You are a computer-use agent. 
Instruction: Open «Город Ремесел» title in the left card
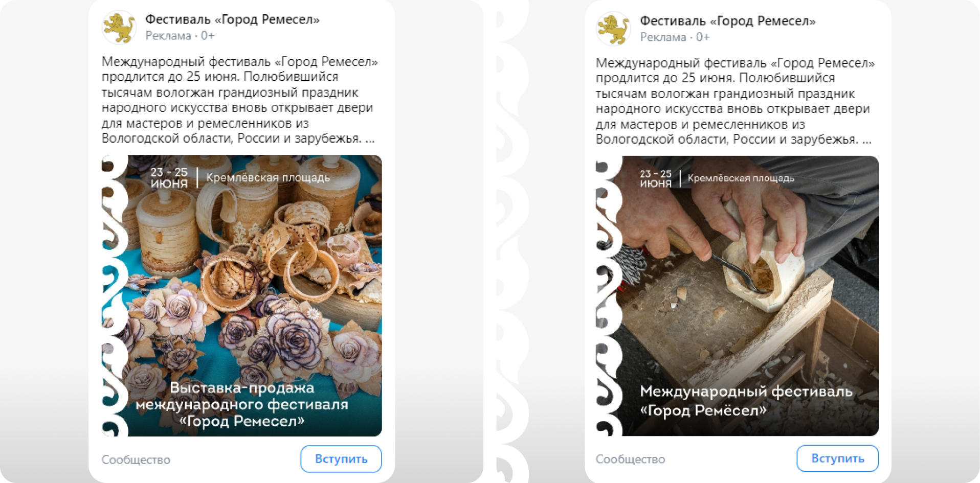pyautogui.click(x=233, y=19)
